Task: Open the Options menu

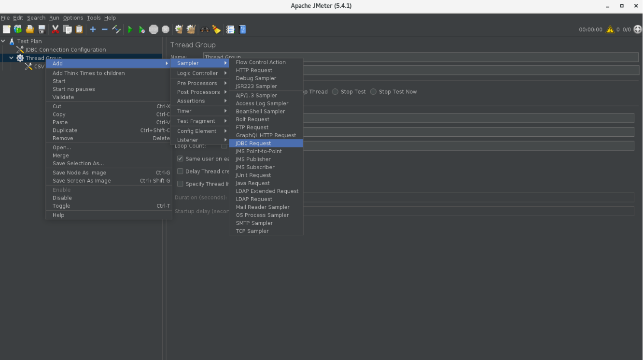Action: pyautogui.click(x=73, y=18)
